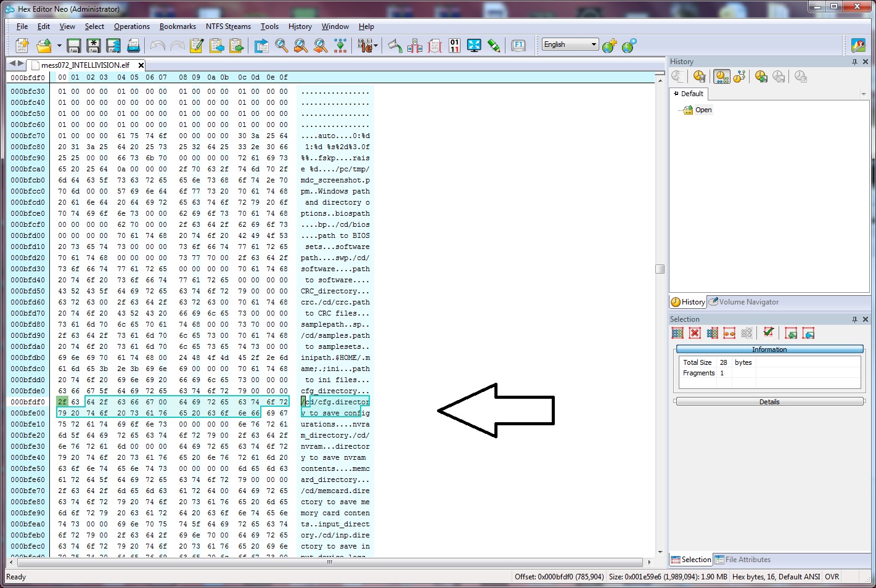Image resolution: width=876 pixels, height=588 pixels.
Task: Select the Open entry in history tree
Action: (703, 110)
